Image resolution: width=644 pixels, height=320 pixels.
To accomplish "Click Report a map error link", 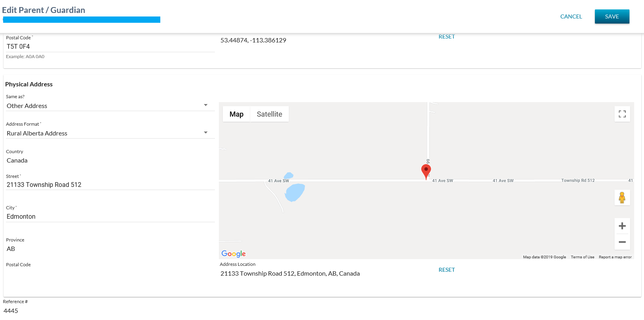I will pyautogui.click(x=615, y=257).
